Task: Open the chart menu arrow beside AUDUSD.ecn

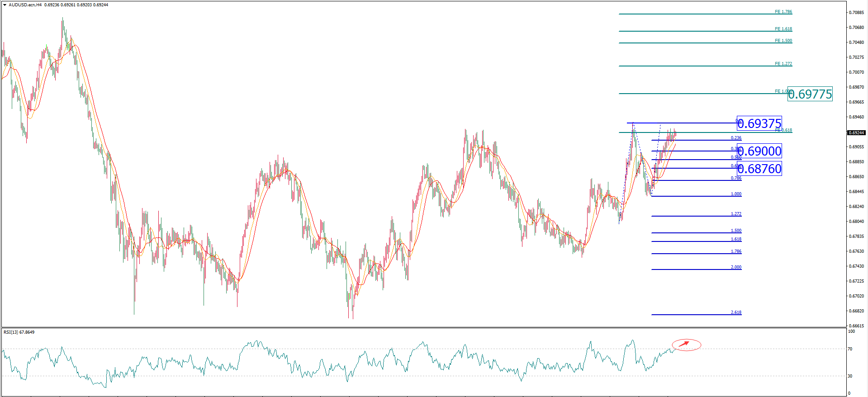Action: click(x=5, y=5)
